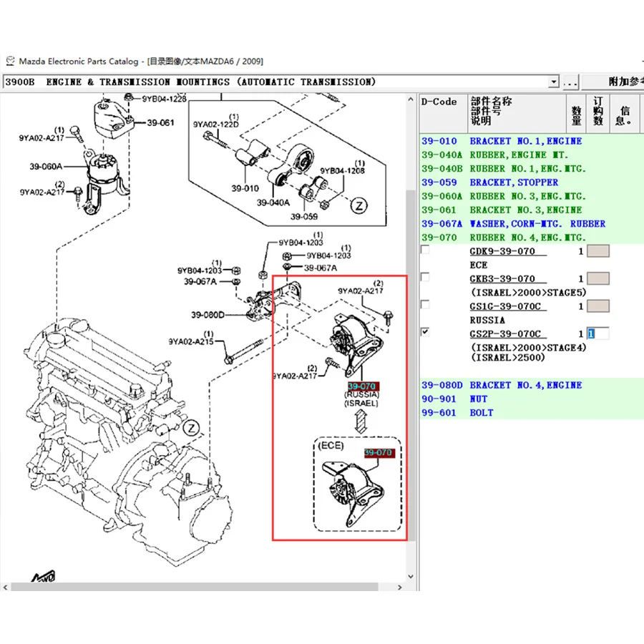
Task: Open part number GS2P-39-070C
Action: [x=505, y=334]
